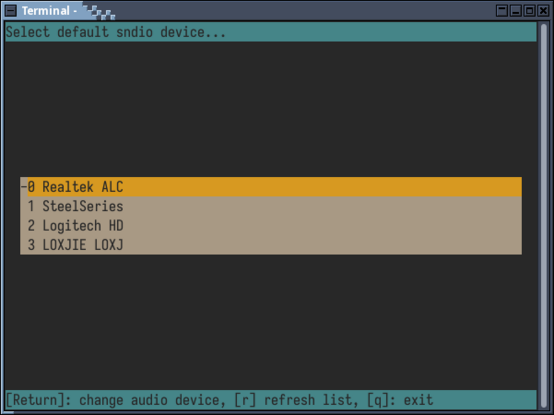Click the number 1 beside SteelSeries
This screenshot has width=554, height=415.
(x=31, y=206)
